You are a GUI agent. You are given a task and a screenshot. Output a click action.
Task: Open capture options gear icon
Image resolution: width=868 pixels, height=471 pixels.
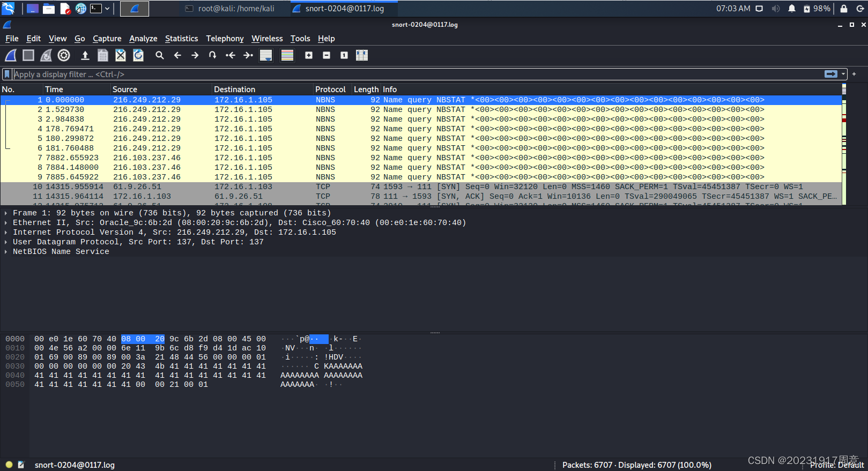click(64, 55)
